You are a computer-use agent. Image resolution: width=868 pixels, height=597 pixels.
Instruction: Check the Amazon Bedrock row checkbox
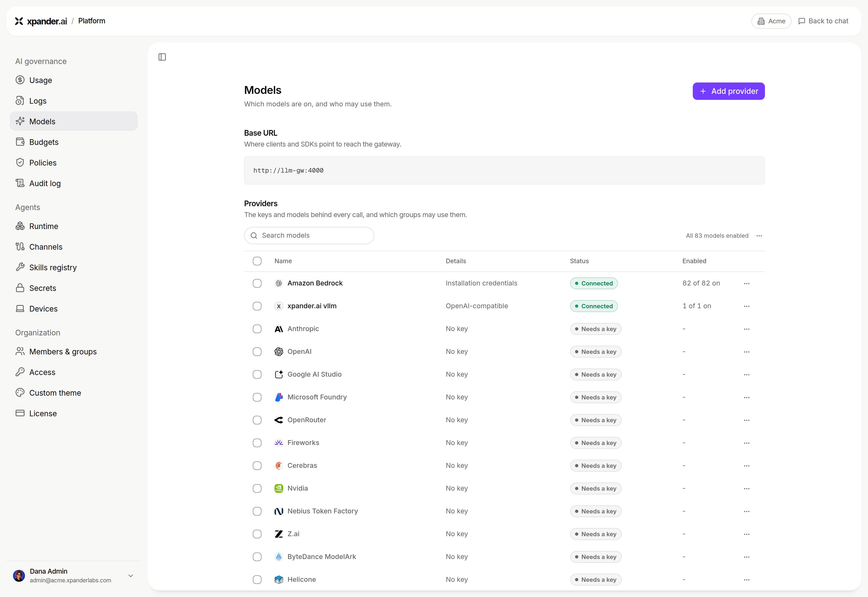(x=257, y=283)
